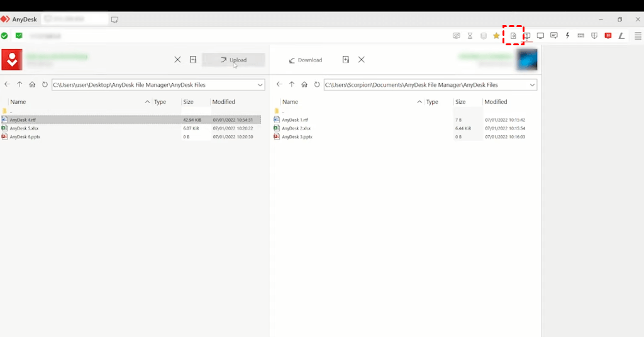The image size is (644, 337).
Task: Click the new folder icon in remote pane
Action: tap(346, 60)
